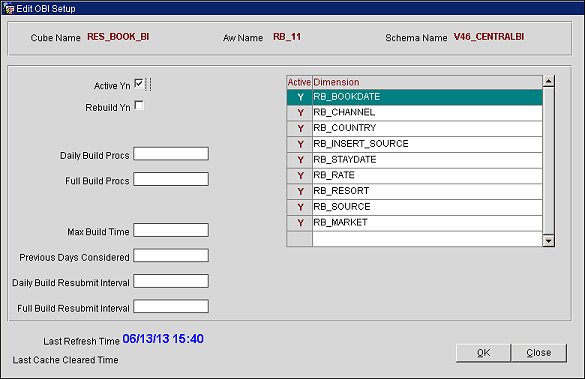585x379 pixels.
Task: Click the Active Y cell for RB_MARKET
Action: (300, 223)
